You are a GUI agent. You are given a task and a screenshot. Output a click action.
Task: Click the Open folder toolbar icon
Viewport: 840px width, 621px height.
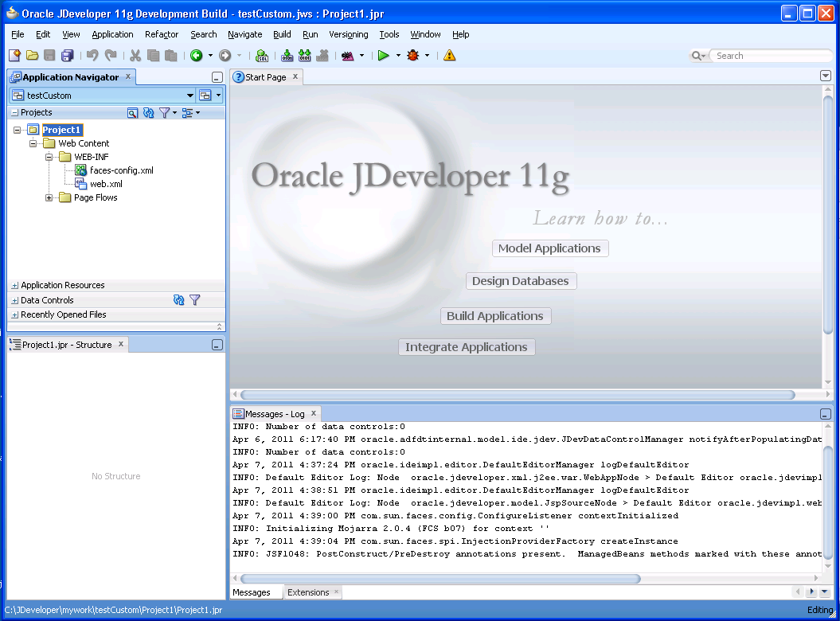coord(32,55)
